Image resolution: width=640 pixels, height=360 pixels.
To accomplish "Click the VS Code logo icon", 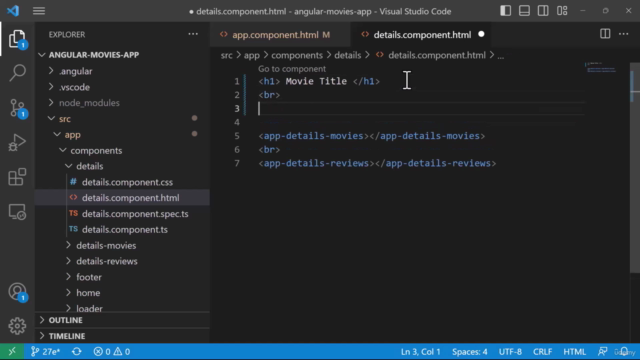I will coord(13,10).
